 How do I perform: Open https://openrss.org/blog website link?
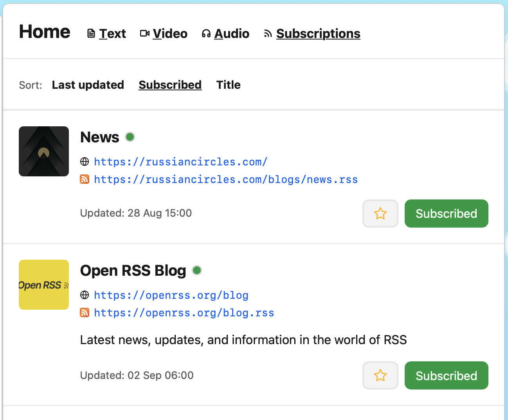[171, 295]
